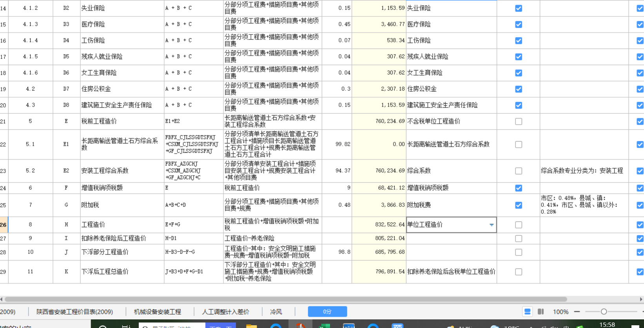Click the 不含税单位工程造价 category cell
This screenshot has width=644, height=328.
[x=452, y=121]
